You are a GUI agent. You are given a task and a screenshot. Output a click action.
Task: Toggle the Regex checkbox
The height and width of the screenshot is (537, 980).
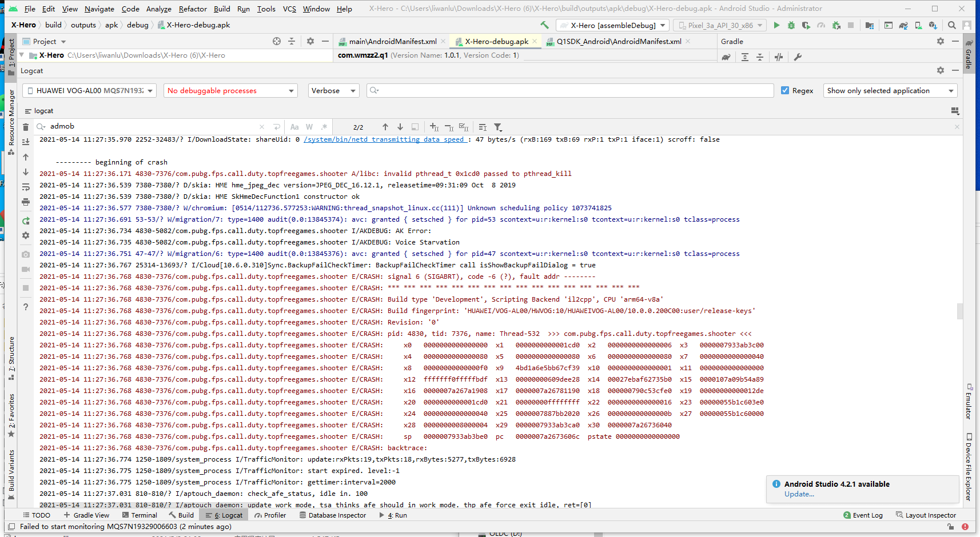(x=785, y=90)
